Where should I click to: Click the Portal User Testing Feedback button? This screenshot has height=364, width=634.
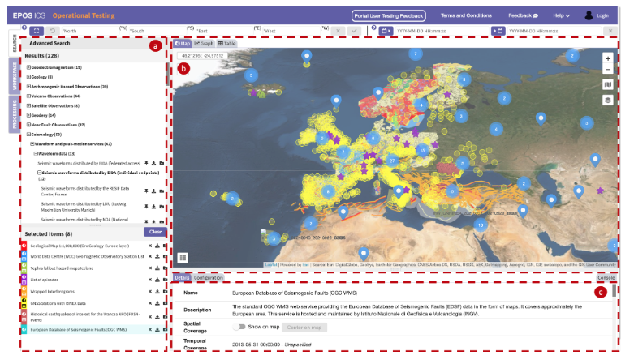pos(388,15)
